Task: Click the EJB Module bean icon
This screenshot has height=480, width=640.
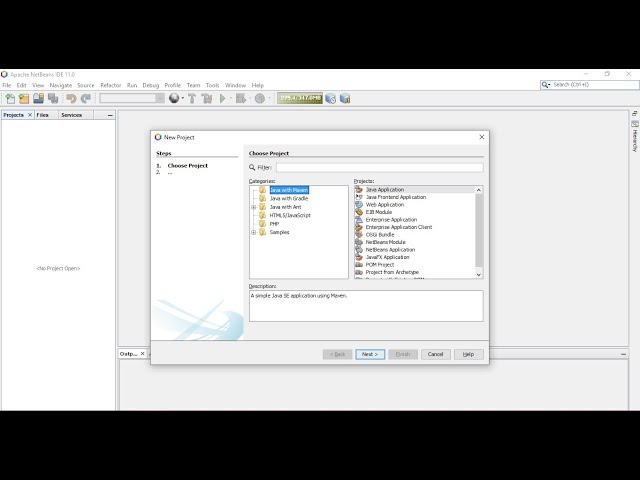Action: coord(359,212)
